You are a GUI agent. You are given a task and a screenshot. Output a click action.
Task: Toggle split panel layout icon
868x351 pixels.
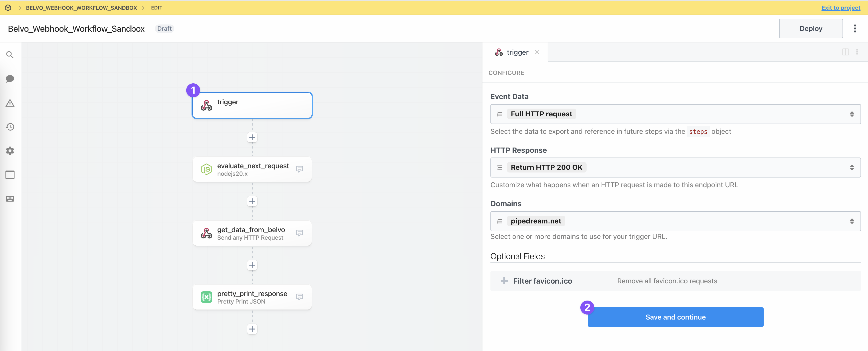pyautogui.click(x=845, y=52)
